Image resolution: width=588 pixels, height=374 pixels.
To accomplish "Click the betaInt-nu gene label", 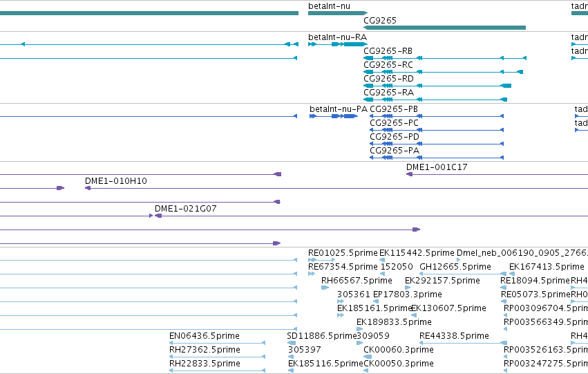I will click(x=329, y=6).
